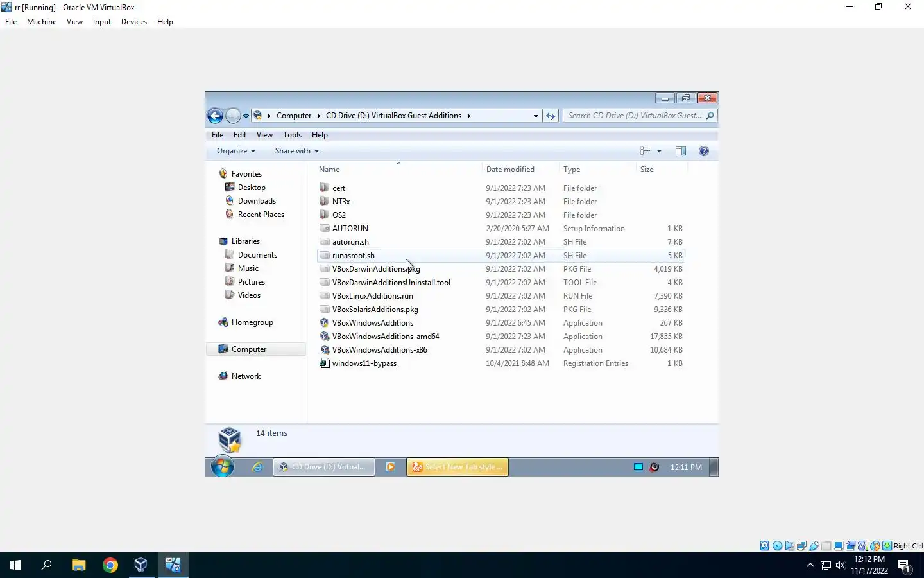
Task: Sort files by Date modified column
Action: (520, 170)
